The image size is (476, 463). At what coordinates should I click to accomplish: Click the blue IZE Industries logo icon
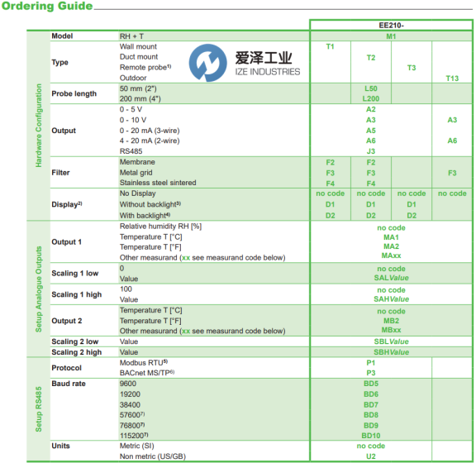coord(208,63)
